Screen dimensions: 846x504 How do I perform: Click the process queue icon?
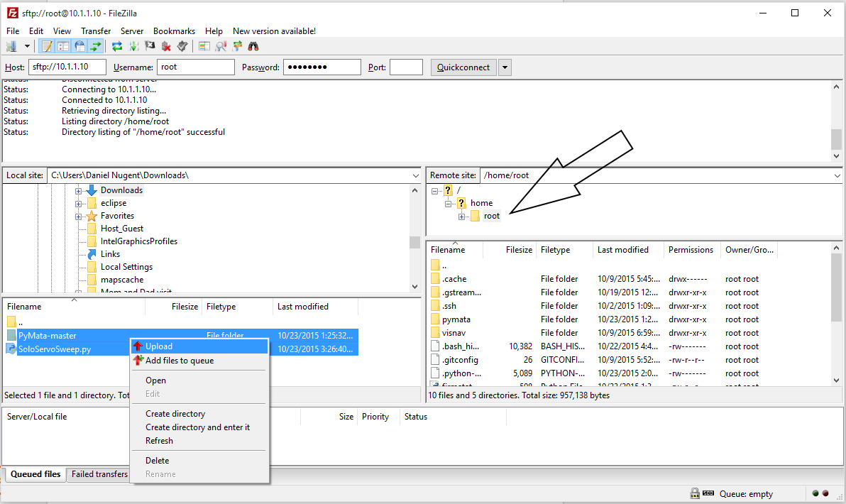click(133, 46)
